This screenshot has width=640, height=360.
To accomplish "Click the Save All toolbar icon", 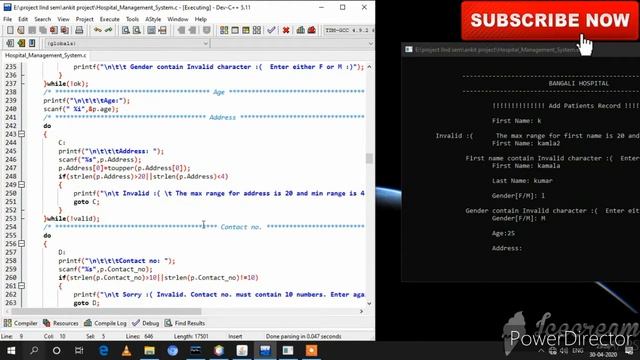I will tap(43, 30).
